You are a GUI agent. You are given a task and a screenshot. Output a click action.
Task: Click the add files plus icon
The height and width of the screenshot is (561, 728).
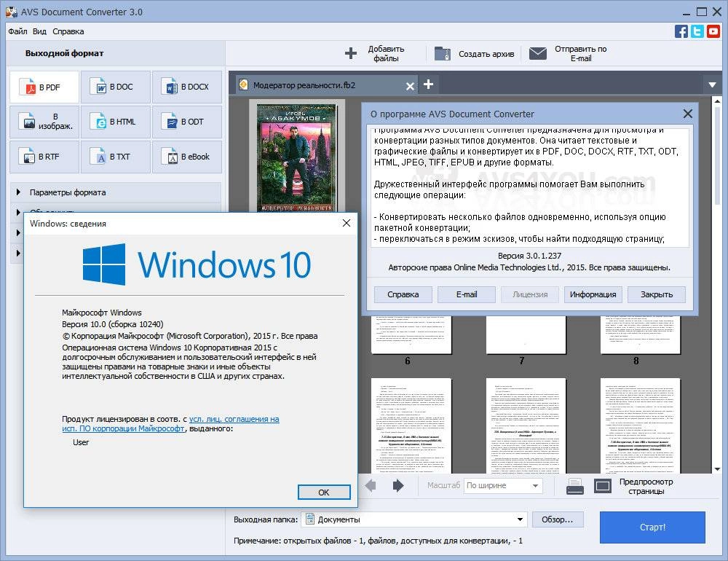click(x=351, y=53)
